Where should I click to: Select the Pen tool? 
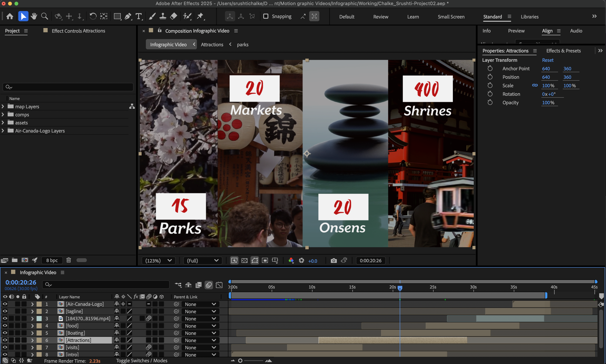pyautogui.click(x=128, y=16)
